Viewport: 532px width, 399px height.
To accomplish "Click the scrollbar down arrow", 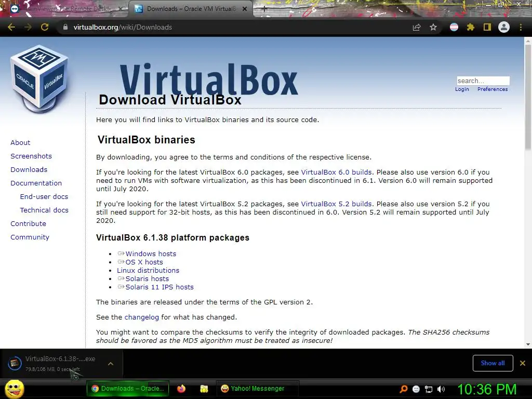I will [528, 344].
